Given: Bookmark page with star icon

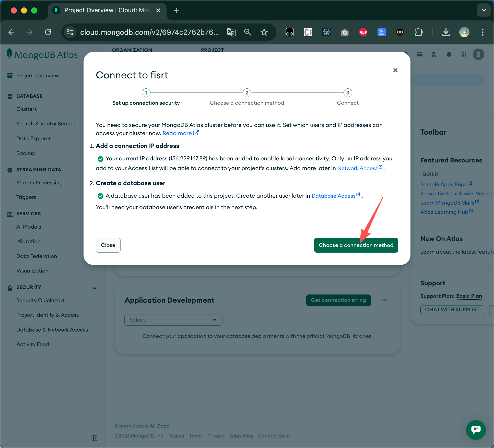Looking at the screenshot, I should [x=264, y=32].
